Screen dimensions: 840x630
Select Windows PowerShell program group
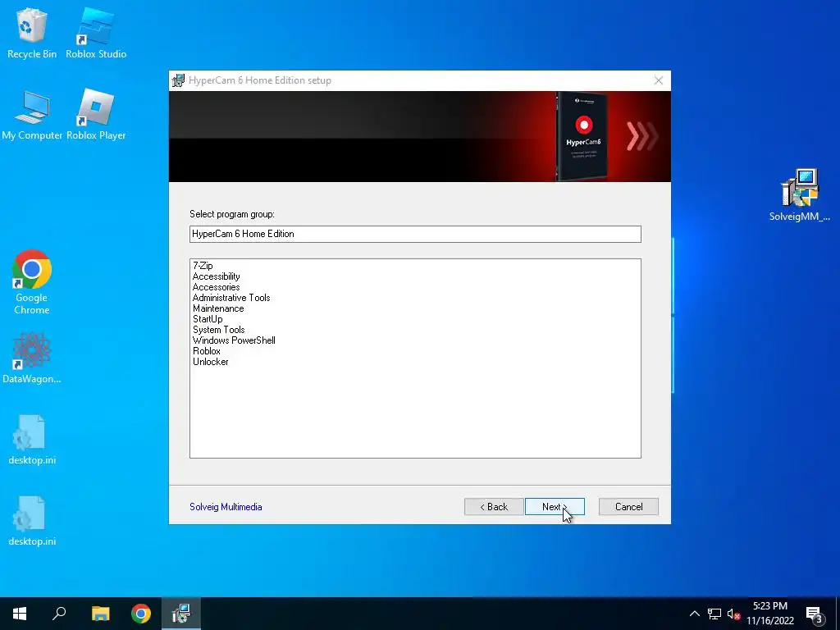(234, 340)
